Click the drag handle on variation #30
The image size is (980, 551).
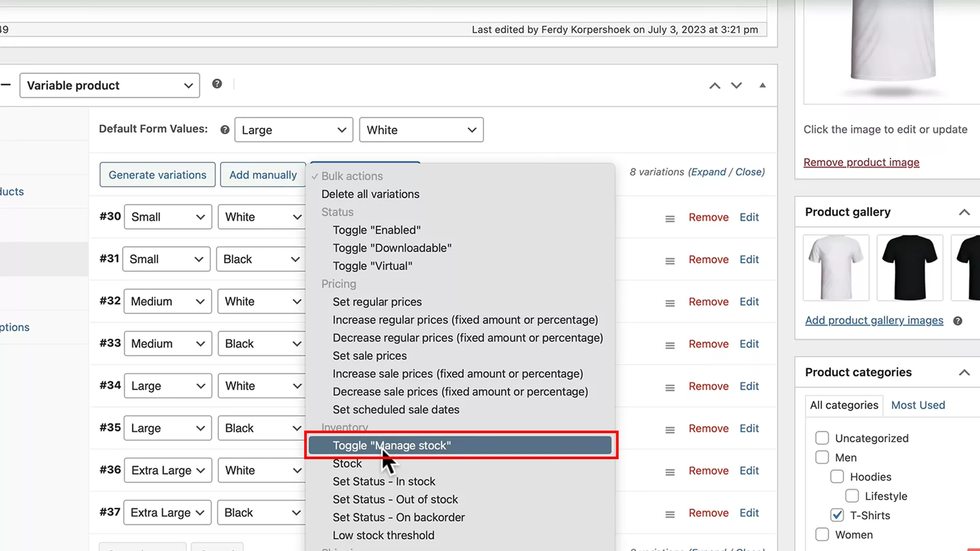pos(670,218)
